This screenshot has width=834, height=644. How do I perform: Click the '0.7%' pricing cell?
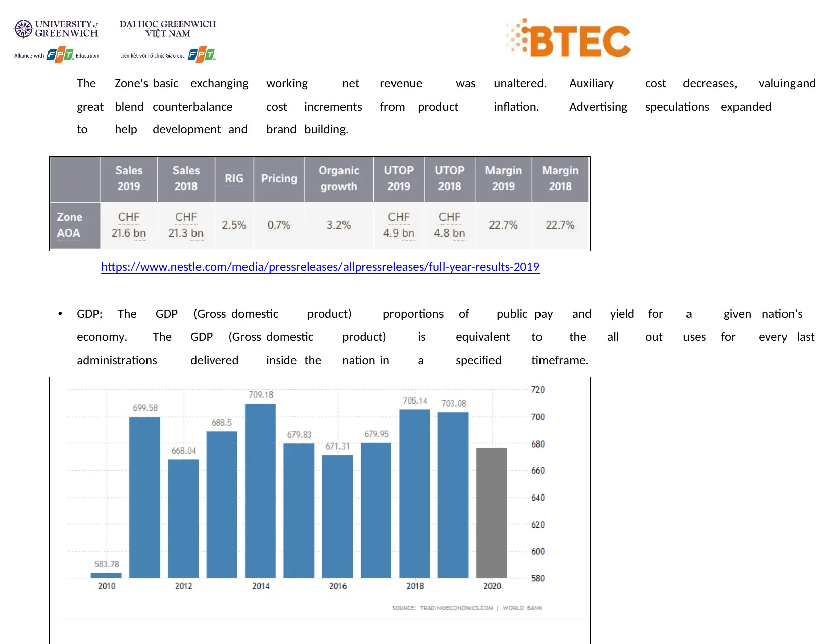(x=279, y=225)
